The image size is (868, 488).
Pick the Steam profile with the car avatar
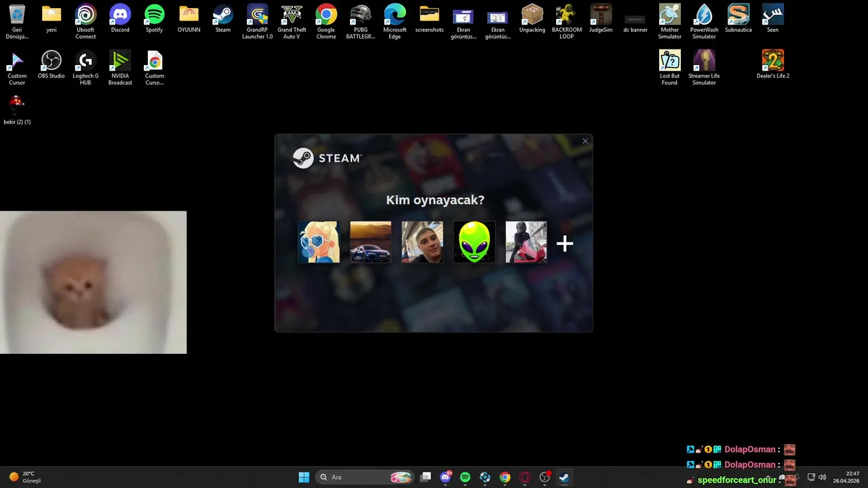(370, 242)
